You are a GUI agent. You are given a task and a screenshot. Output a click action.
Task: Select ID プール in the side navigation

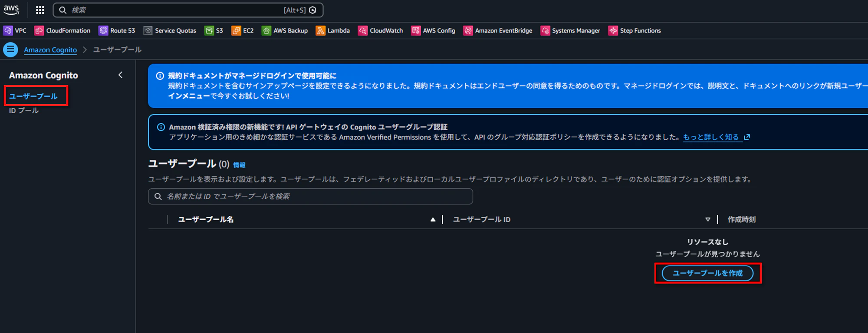(x=24, y=111)
